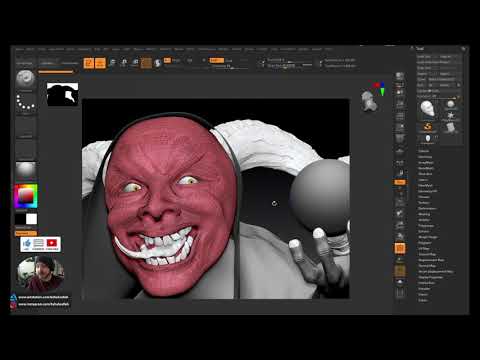The height and width of the screenshot is (360, 480).
Task: Click the XYZ axis orientation gizmo
Action: tap(380, 89)
